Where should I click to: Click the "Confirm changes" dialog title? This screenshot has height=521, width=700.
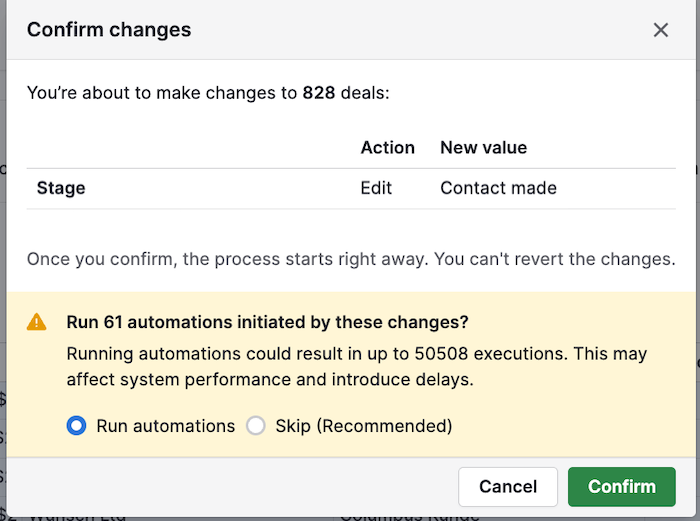pos(109,30)
